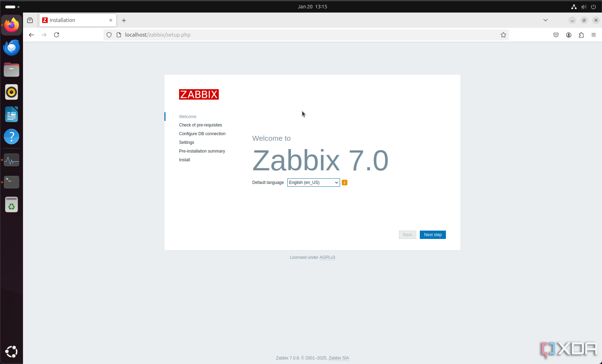Click the Back button
602x364 pixels.
click(x=407, y=235)
